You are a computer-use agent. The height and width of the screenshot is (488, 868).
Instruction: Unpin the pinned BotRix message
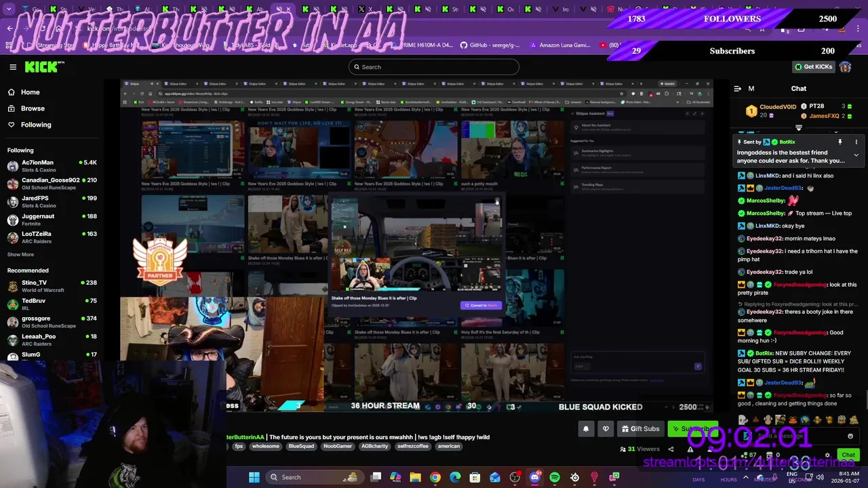(x=840, y=142)
